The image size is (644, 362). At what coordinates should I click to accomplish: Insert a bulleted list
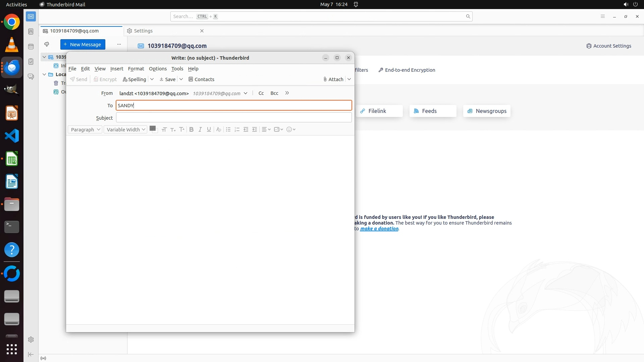(x=228, y=130)
